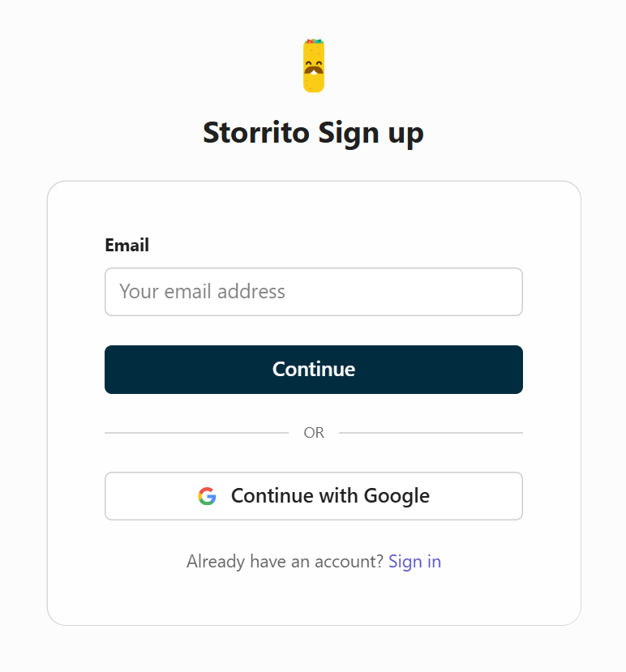Click the burrito mascot above the heading

314,65
